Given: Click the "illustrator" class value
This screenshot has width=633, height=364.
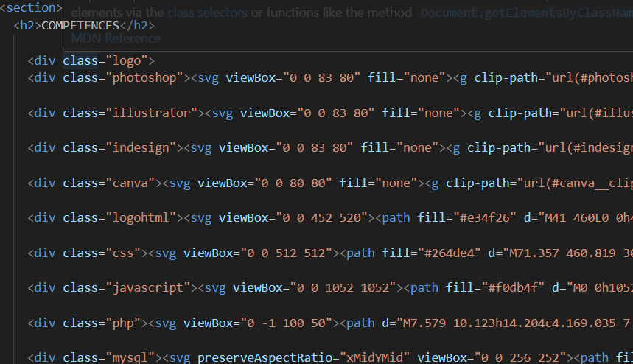Looking at the screenshot, I should 152,113.
